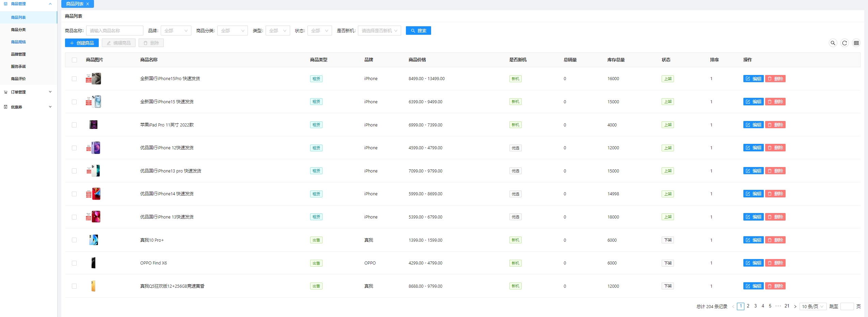Expand the 优惠券 sidebar menu

[50, 107]
